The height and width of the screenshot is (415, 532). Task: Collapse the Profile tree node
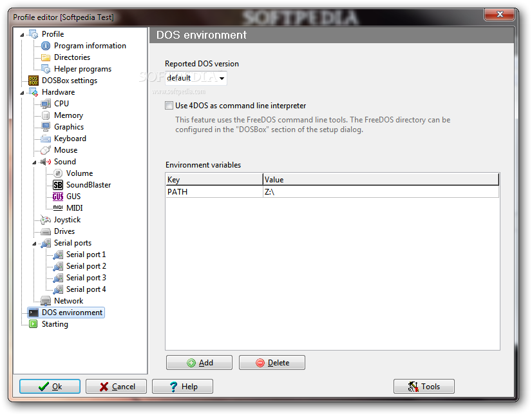tap(22, 34)
